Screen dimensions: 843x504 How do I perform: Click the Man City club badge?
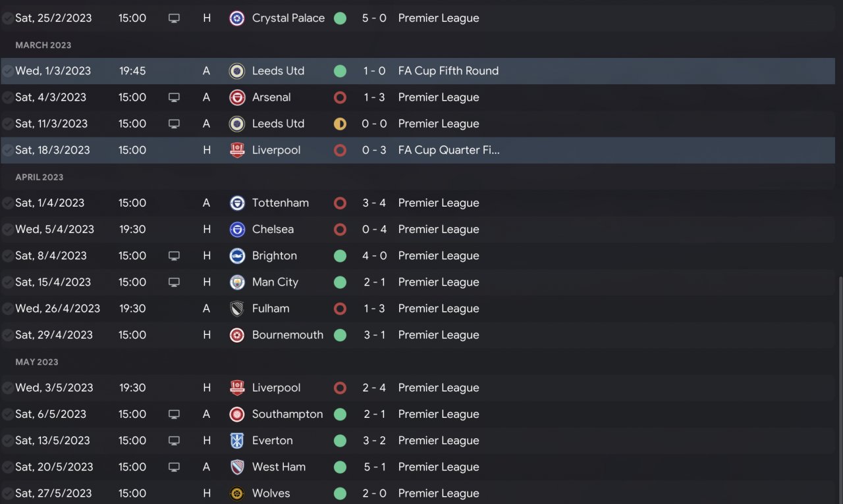[x=237, y=282]
